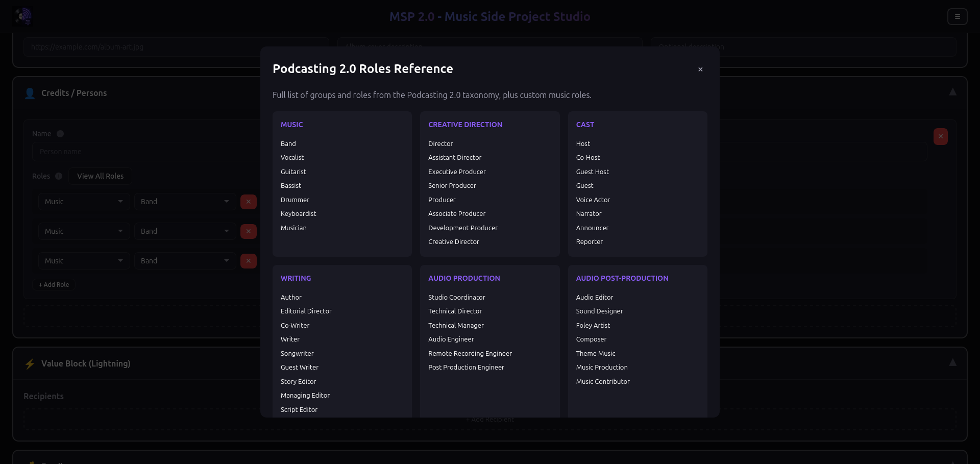Remove the second Music Band role row
980x464 pixels.
point(248,231)
